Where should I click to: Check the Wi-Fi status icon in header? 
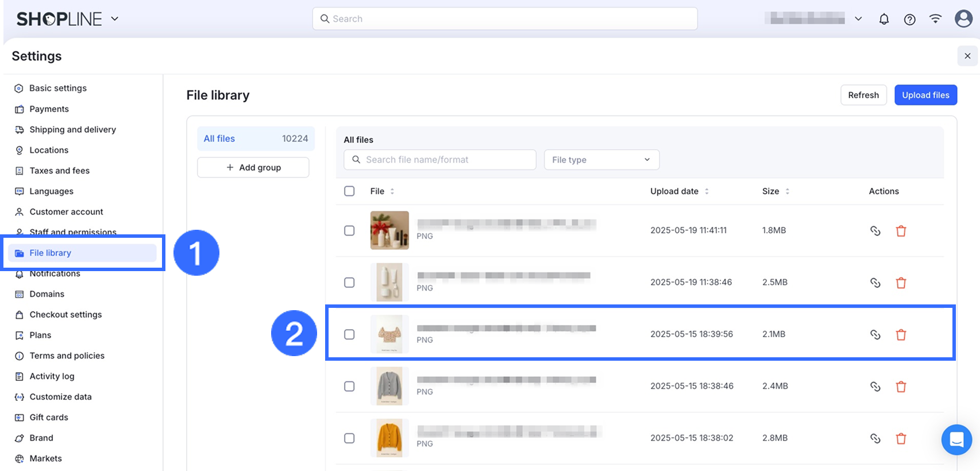[x=935, y=18]
